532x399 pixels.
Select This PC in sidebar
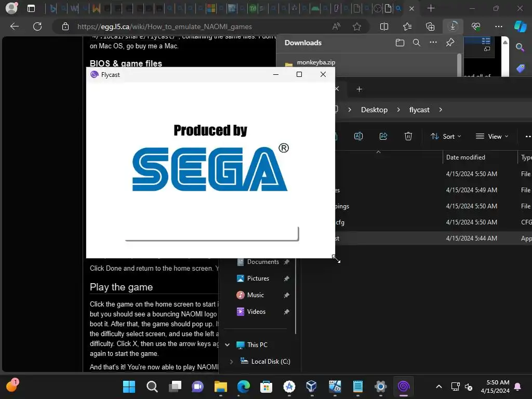257,345
